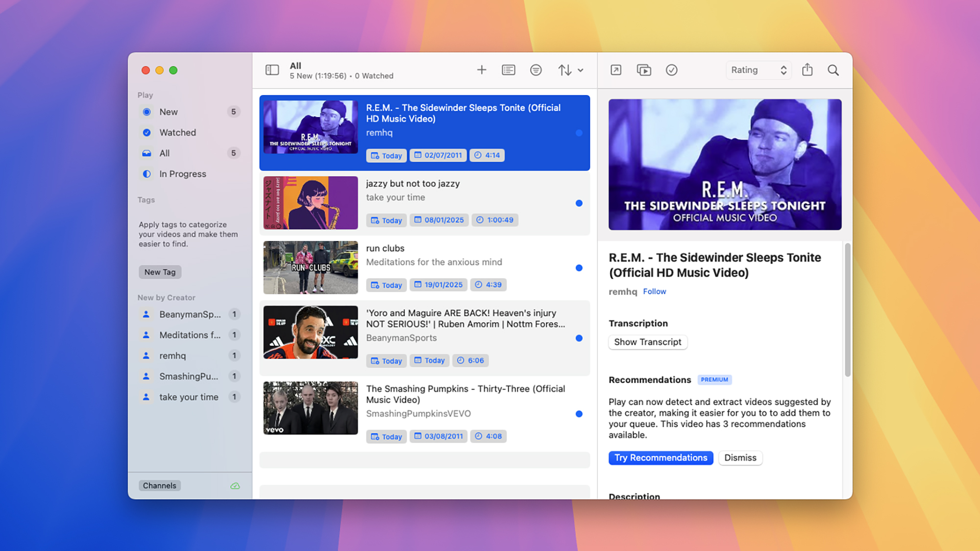Click the play queue icon
The width and height of the screenshot is (980, 551).
tap(643, 70)
